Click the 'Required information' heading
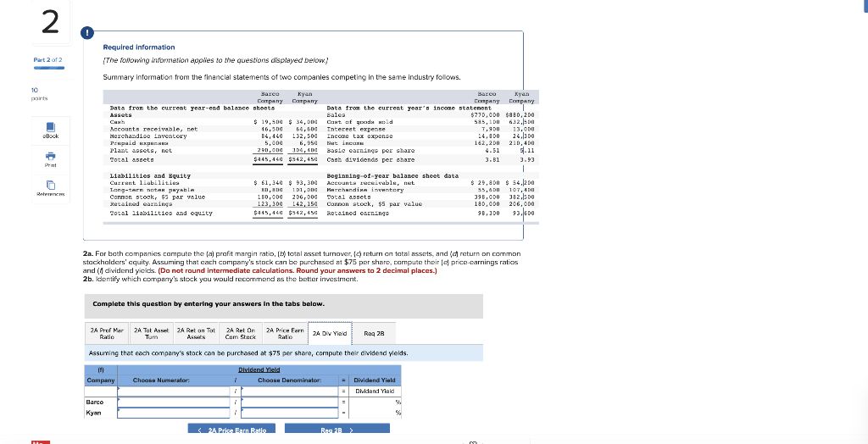Viewport: 868px width, 444px height. 139,47
